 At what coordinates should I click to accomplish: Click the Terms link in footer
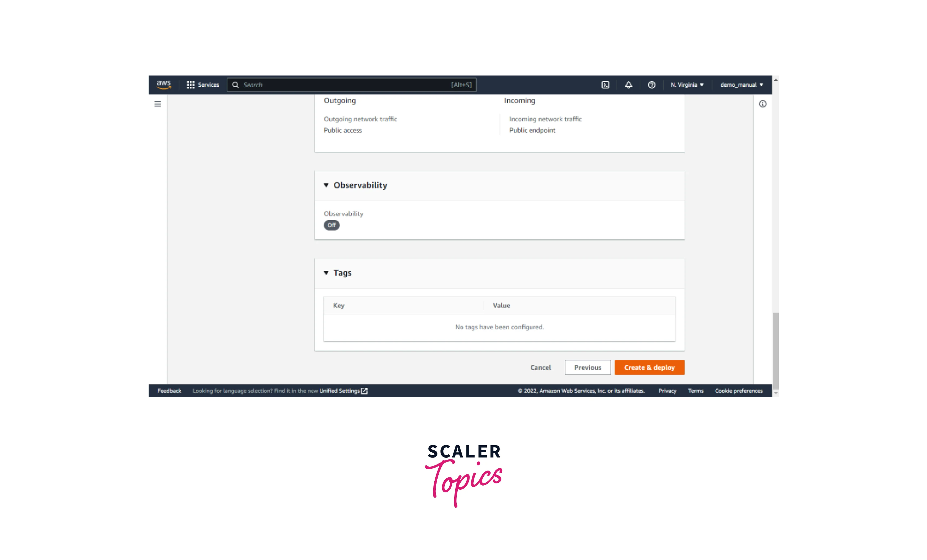[x=695, y=390]
